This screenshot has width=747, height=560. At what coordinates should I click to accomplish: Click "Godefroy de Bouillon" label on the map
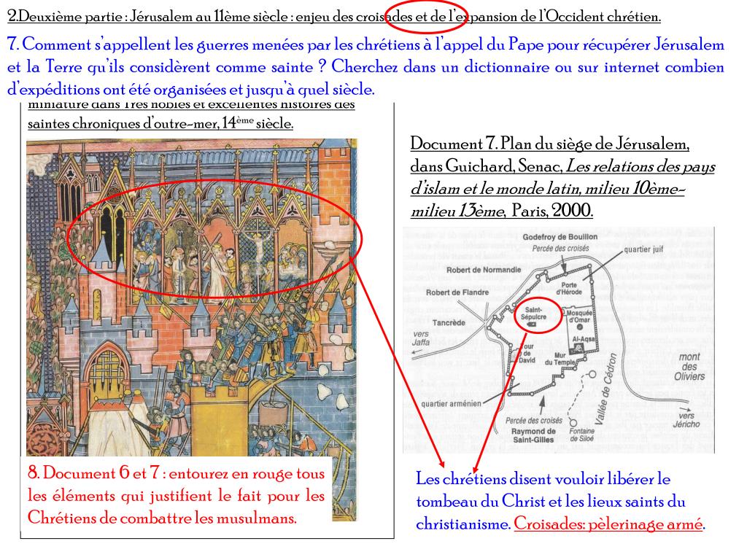(x=560, y=237)
